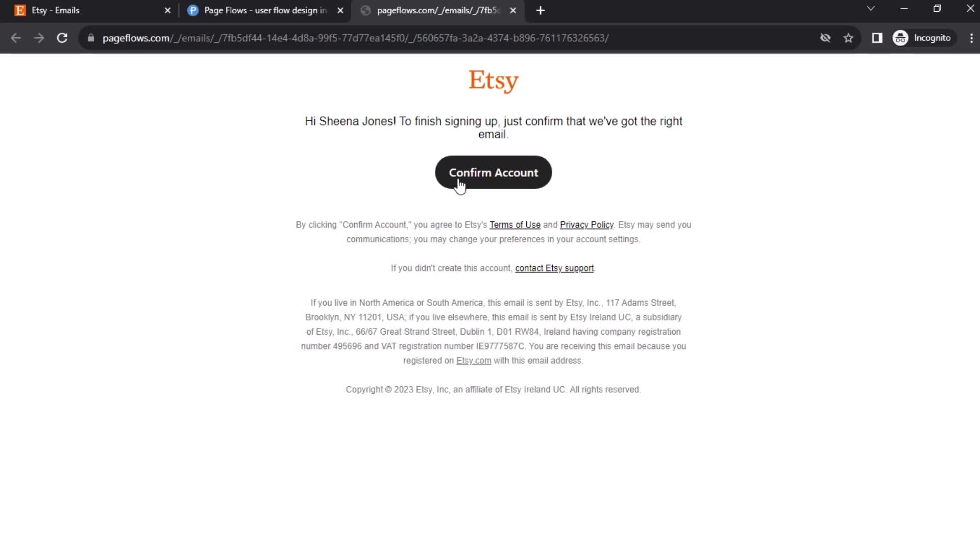
Task: Click Etsy.com inline hyperlink
Action: pos(473,360)
